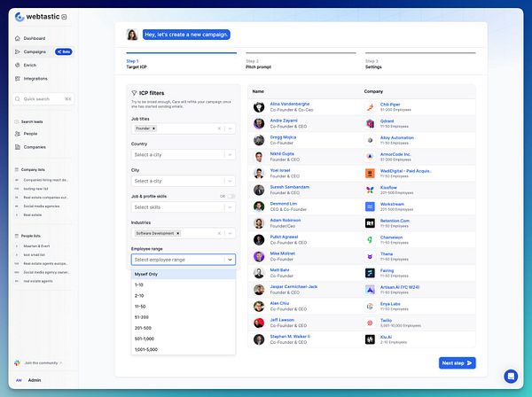Collapse the Employee range dropdown chevron
Screen dimensions: 532x397
point(230,260)
